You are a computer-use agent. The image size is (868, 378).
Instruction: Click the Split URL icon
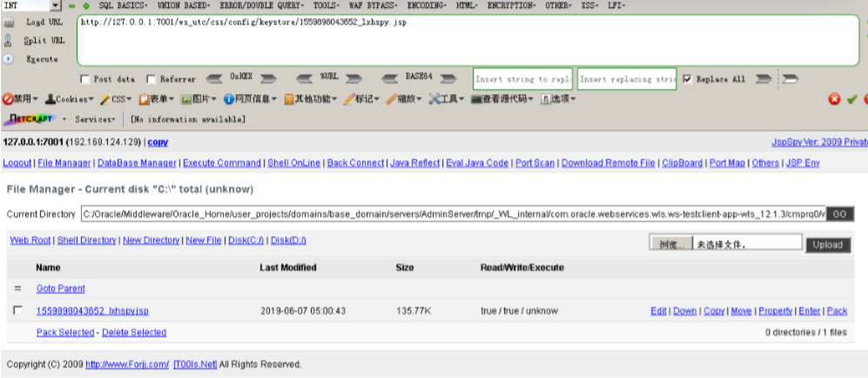(8, 40)
